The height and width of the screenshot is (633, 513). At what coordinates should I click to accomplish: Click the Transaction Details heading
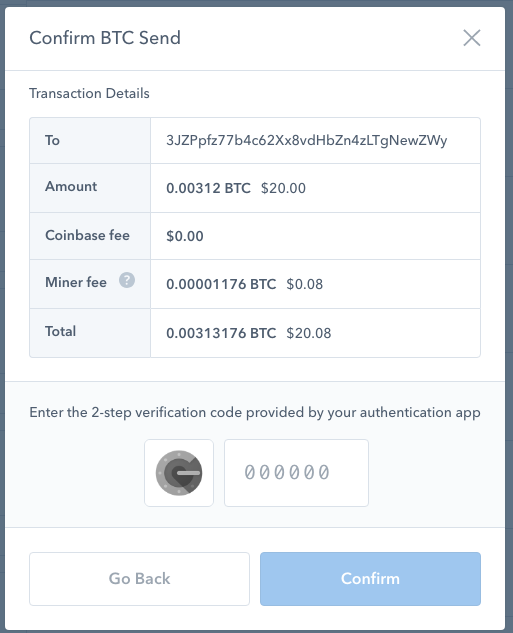89,93
